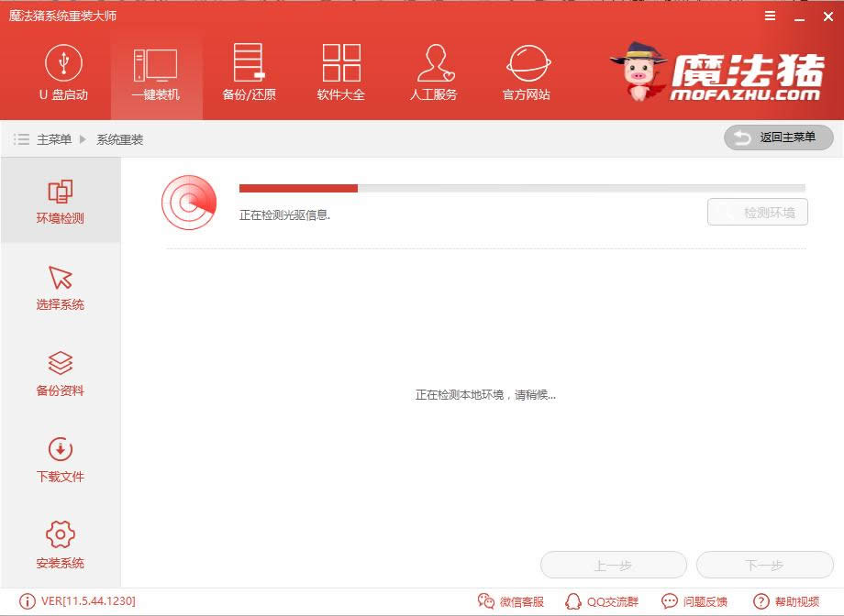
Task: Click the 主菜单 breadcrumb link
Action: click(53, 139)
